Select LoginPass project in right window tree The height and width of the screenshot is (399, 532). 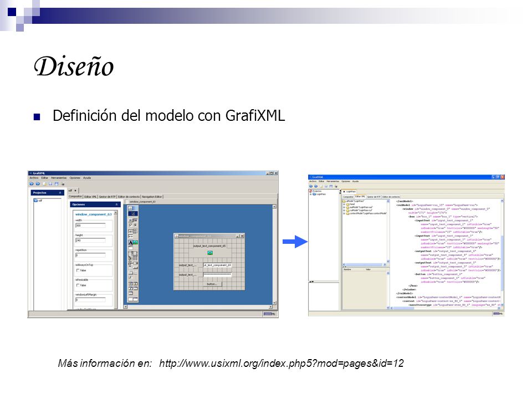pos(319,194)
